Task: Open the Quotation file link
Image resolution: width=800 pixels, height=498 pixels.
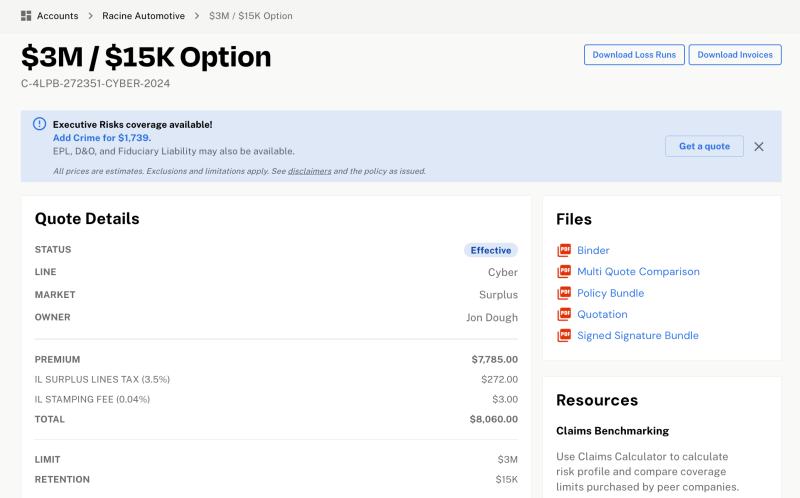Action: tap(602, 314)
